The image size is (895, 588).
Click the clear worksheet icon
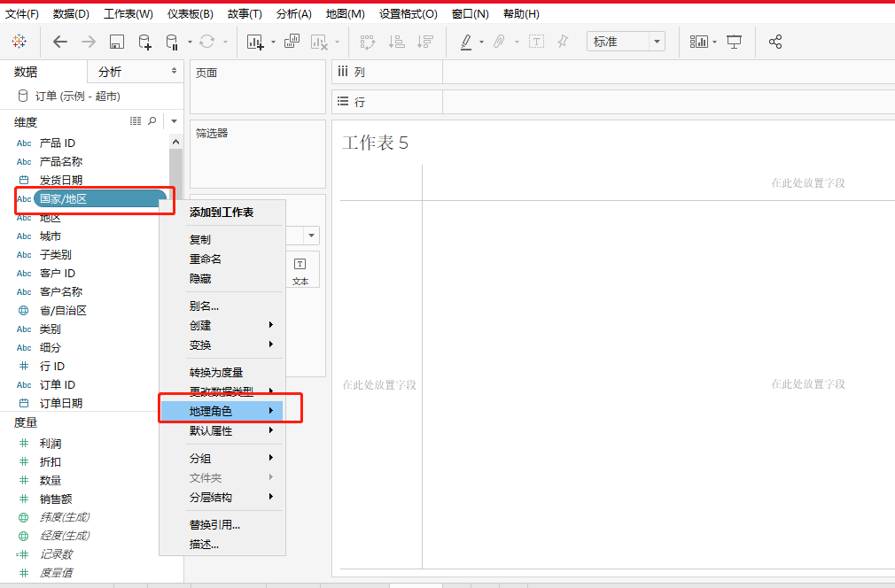[x=319, y=42]
